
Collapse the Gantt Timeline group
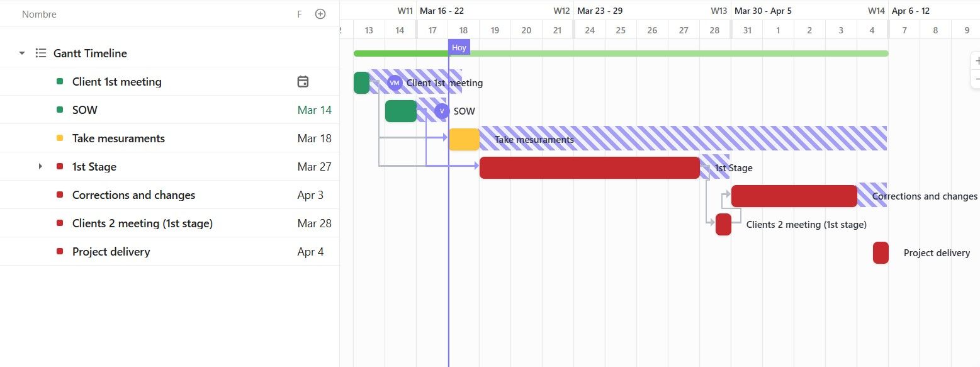(22, 54)
